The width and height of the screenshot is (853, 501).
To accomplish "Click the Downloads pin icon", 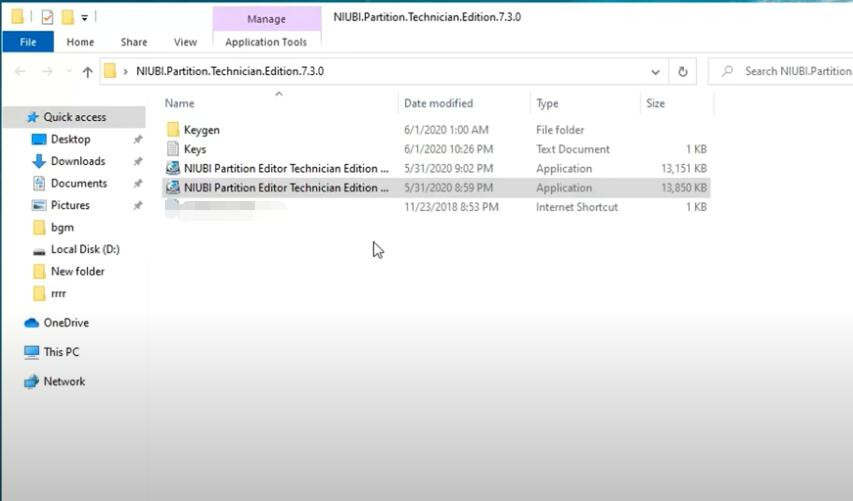I will 138,162.
